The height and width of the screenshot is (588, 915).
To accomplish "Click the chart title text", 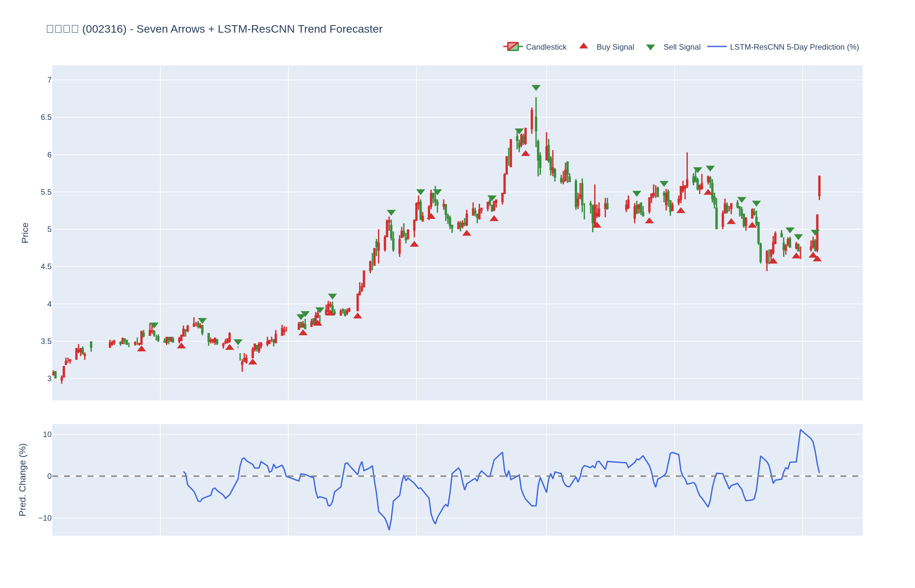I will coord(214,29).
